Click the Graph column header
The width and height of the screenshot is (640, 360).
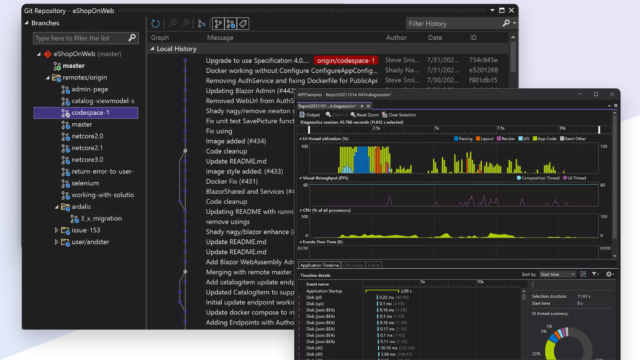tap(160, 38)
